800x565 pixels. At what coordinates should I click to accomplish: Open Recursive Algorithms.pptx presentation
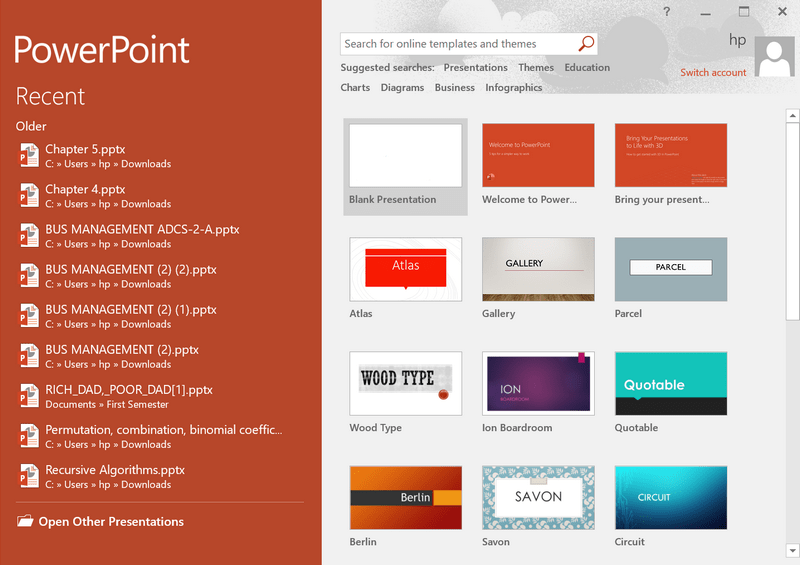click(160, 476)
